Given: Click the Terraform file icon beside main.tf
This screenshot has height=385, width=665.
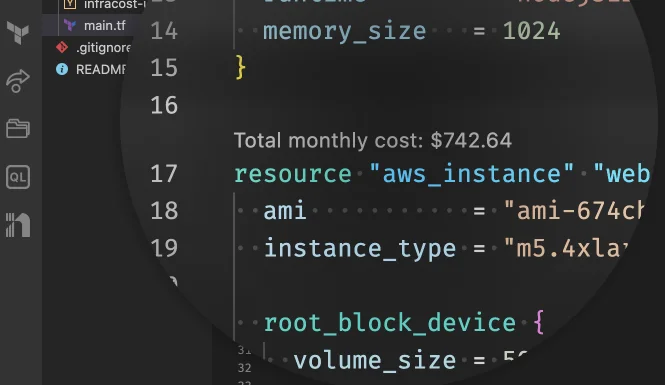Looking at the screenshot, I should (x=70, y=25).
